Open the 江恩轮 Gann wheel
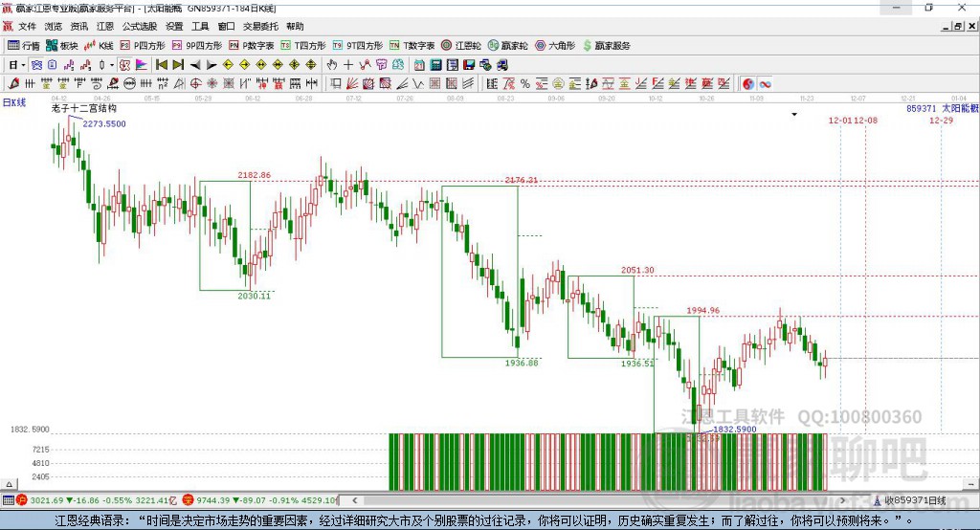The height and width of the screenshot is (530, 980). pyautogui.click(x=461, y=46)
